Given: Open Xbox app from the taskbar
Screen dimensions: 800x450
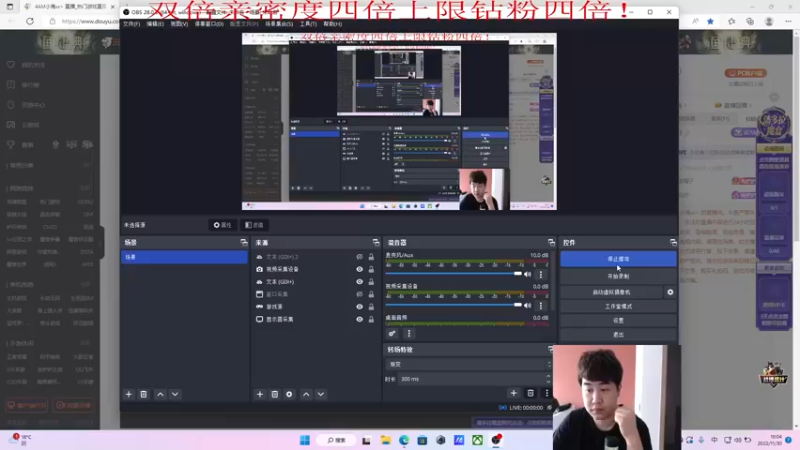Looking at the screenshot, I should [477, 440].
